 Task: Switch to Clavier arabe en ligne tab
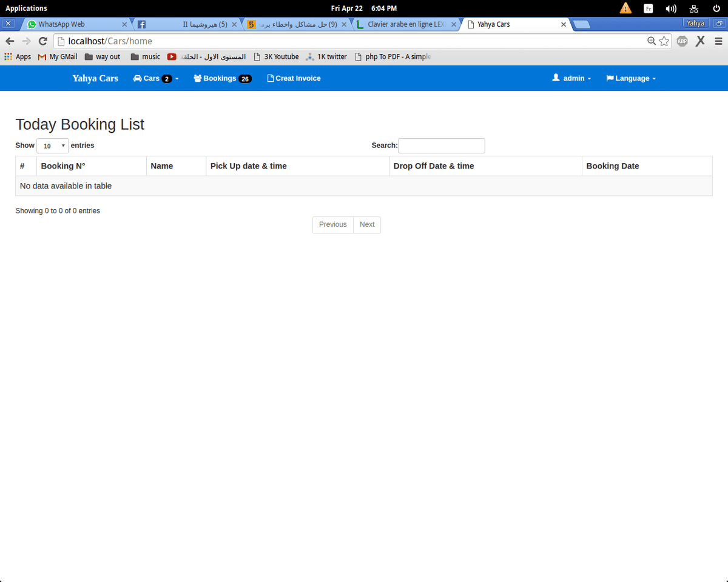click(x=405, y=24)
